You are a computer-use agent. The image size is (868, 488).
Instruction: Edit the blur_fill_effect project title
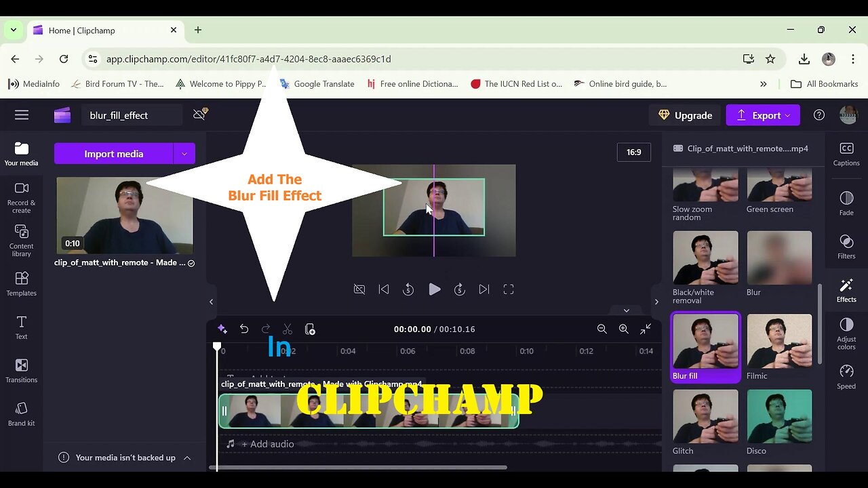click(132, 115)
